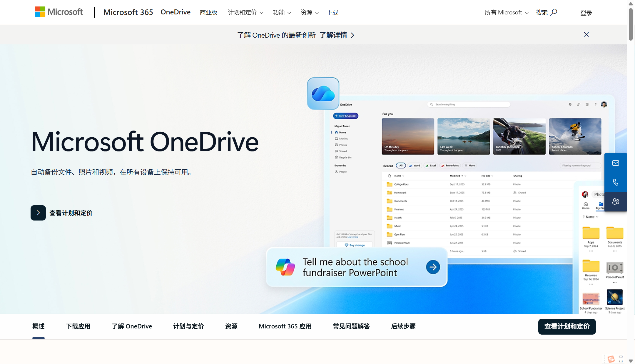Click the arrow icon beside 查看计划和定价
635x364 pixels.
38,213
